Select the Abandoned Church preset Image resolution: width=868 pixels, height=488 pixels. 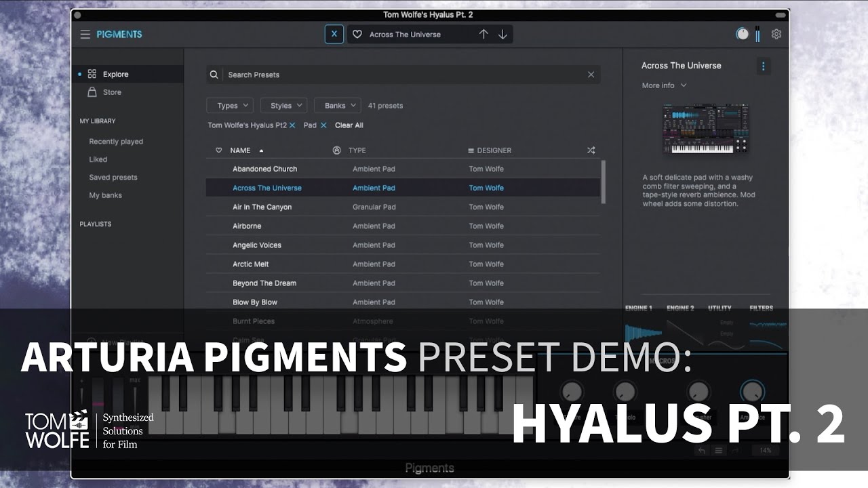click(x=403, y=169)
